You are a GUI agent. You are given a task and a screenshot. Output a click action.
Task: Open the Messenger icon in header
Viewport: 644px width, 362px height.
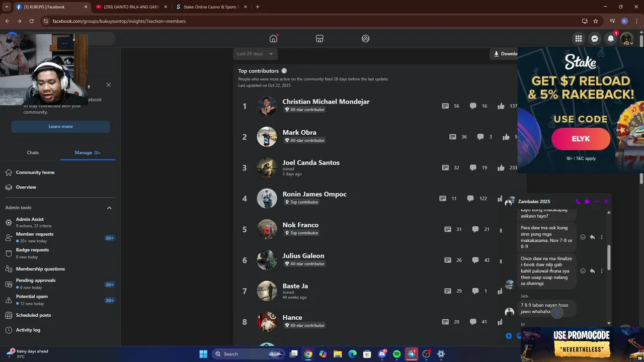click(x=595, y=39)
